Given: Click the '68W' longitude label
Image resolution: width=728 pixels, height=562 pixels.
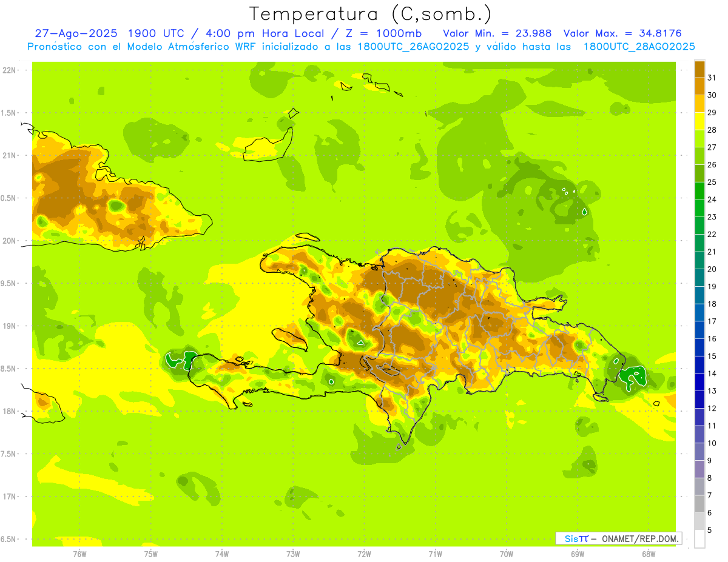Looking at the screenshot, I should pos(649,554).
